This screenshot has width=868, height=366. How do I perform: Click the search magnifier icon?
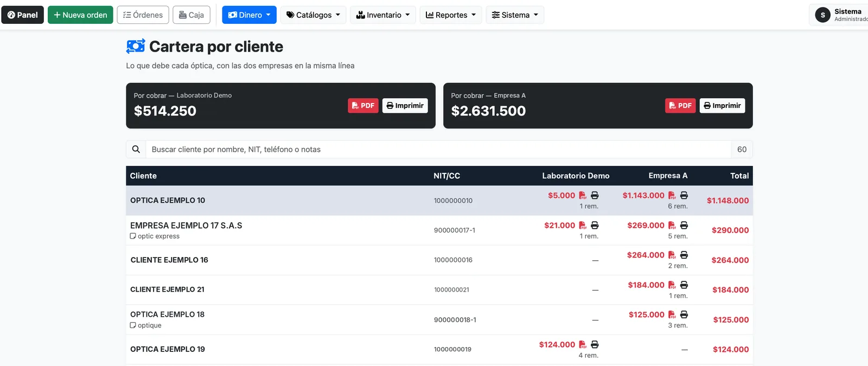[x=136, y=149]
